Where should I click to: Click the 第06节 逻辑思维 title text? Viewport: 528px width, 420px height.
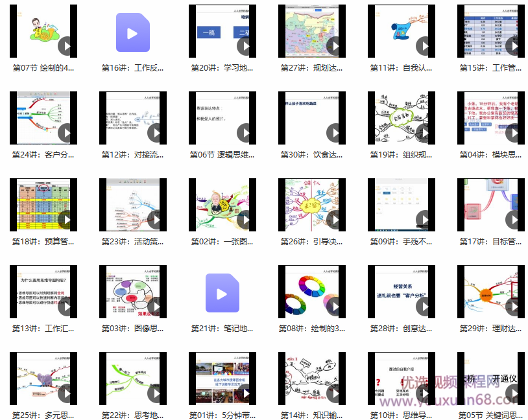click(x=222, y=155)
